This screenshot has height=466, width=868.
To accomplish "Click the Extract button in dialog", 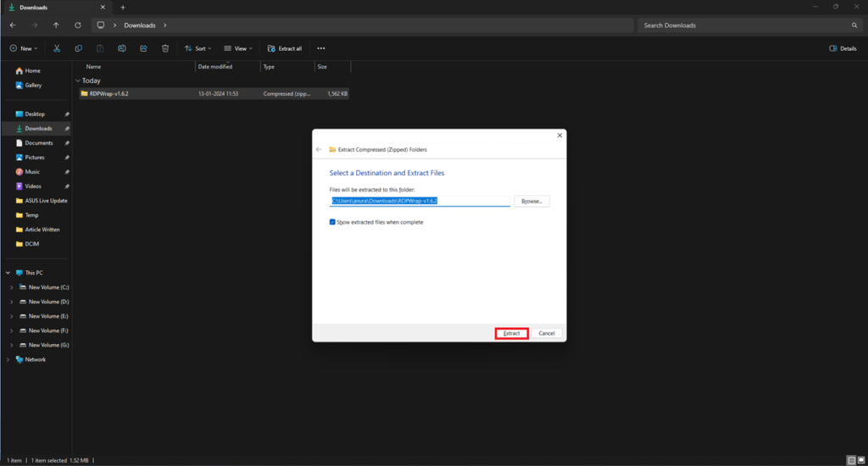I will click(511, 333).
